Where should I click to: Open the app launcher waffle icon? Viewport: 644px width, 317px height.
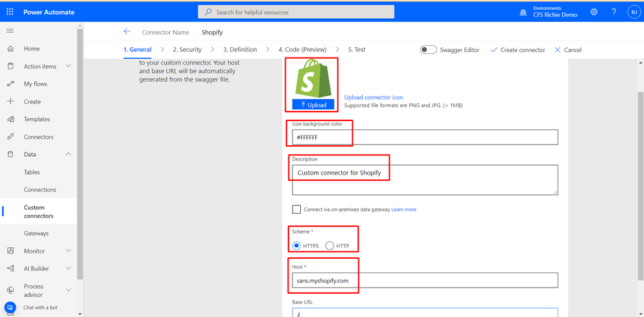pos(10,12)
